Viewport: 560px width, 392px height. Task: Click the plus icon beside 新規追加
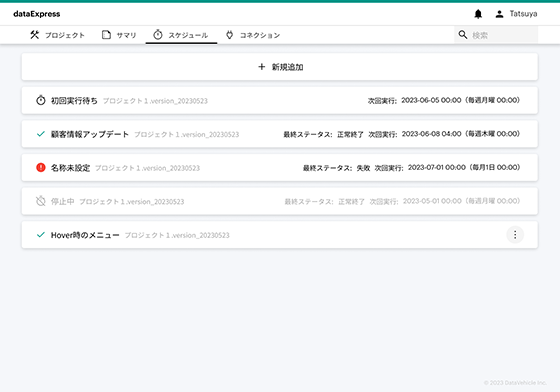click(261, 67)
